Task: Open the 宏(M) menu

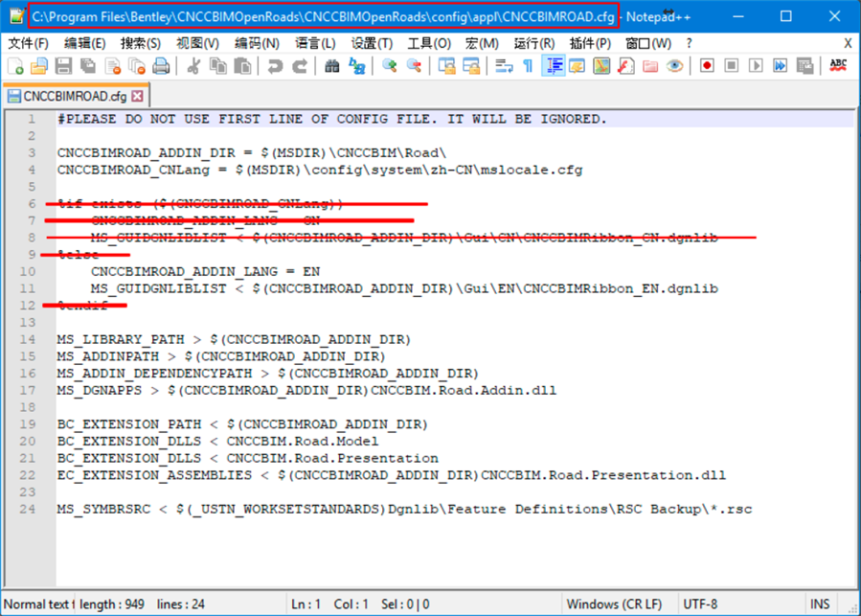Action: point(482,43)
